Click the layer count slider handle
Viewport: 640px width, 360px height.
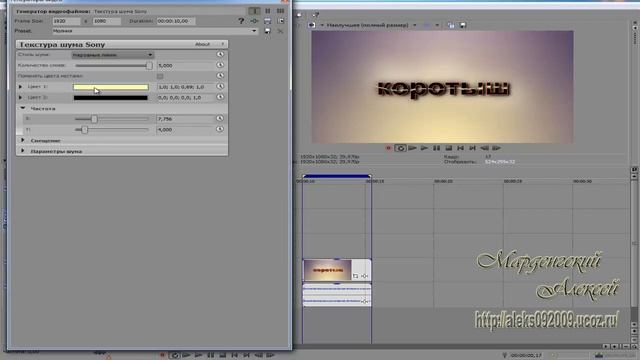pyautogui.click(x=149, y=65)
